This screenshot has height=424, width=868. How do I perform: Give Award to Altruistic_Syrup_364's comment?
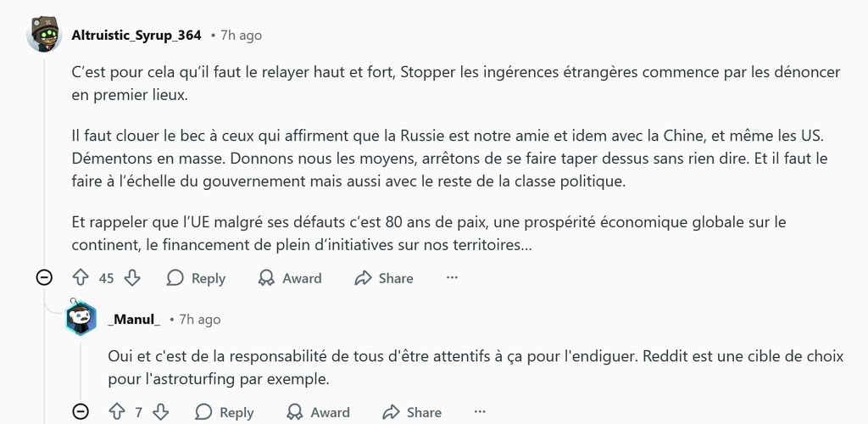(x=289, y=278)
